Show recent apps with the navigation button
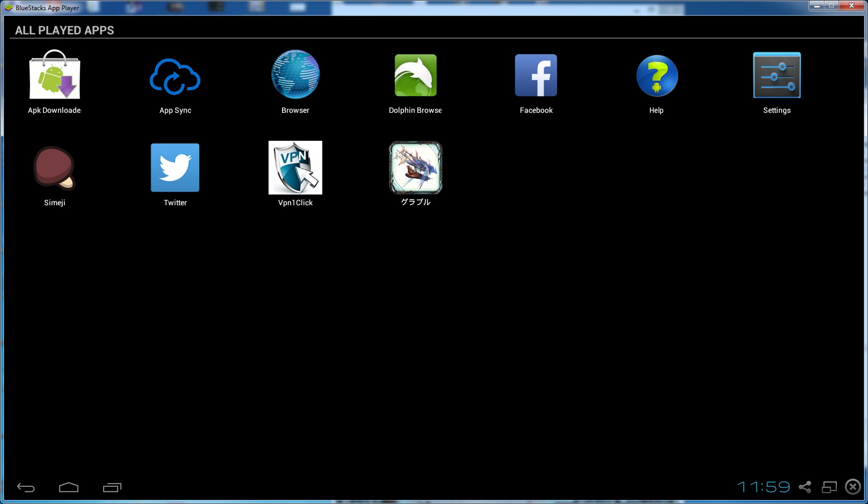 tap(112, 487)
